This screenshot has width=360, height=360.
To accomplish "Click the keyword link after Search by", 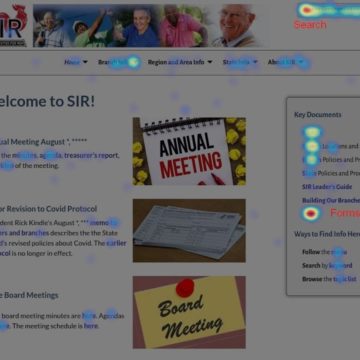I will coord(340,266).
